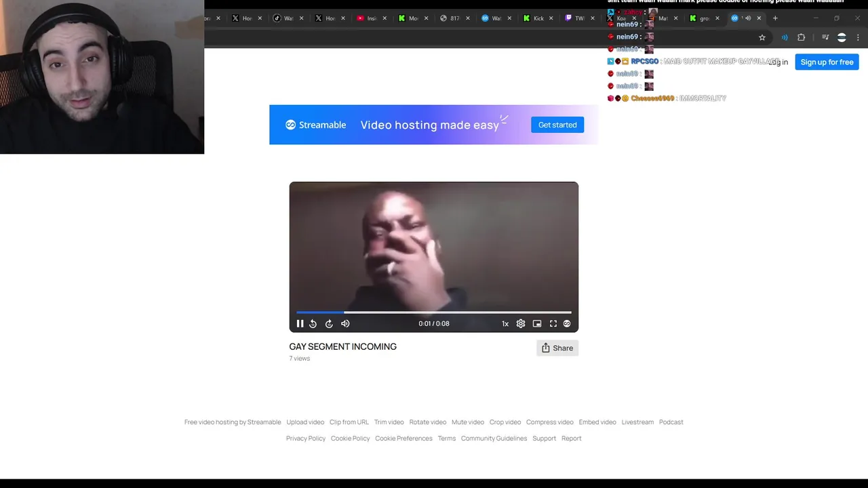
Task: Open the Cookie Policy link
Action: pyautogui.click(x=351, y=439)
